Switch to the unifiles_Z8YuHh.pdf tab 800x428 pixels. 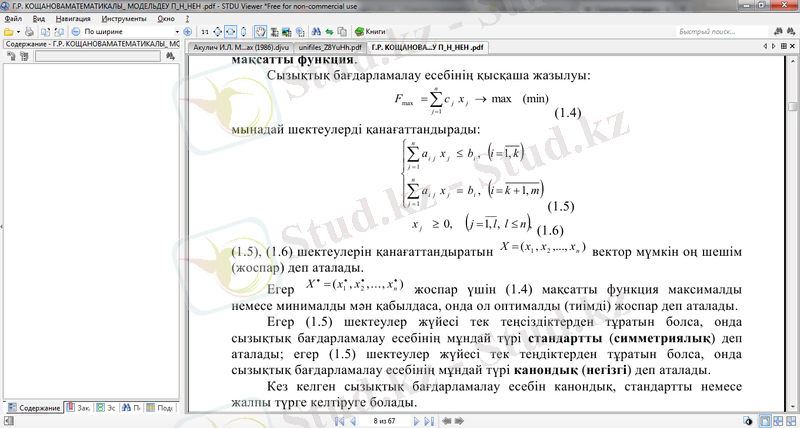pyautogui.click(x=332, y=47)
